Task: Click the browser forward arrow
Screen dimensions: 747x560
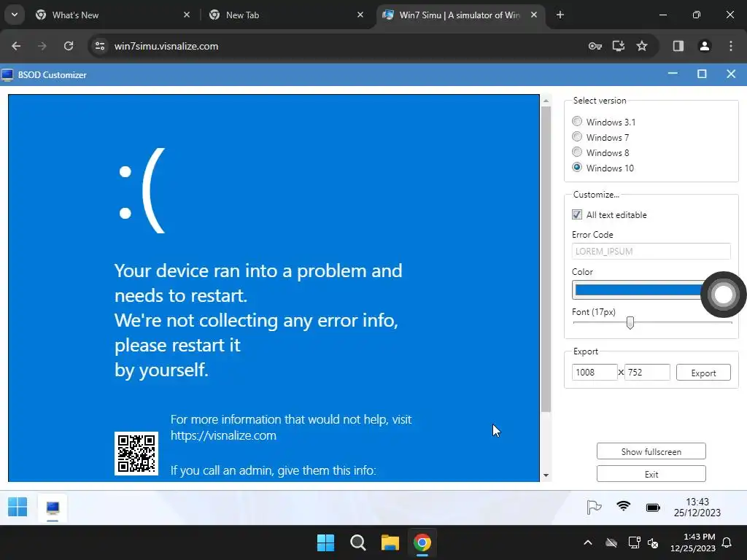Action: [x=42, y=46]
